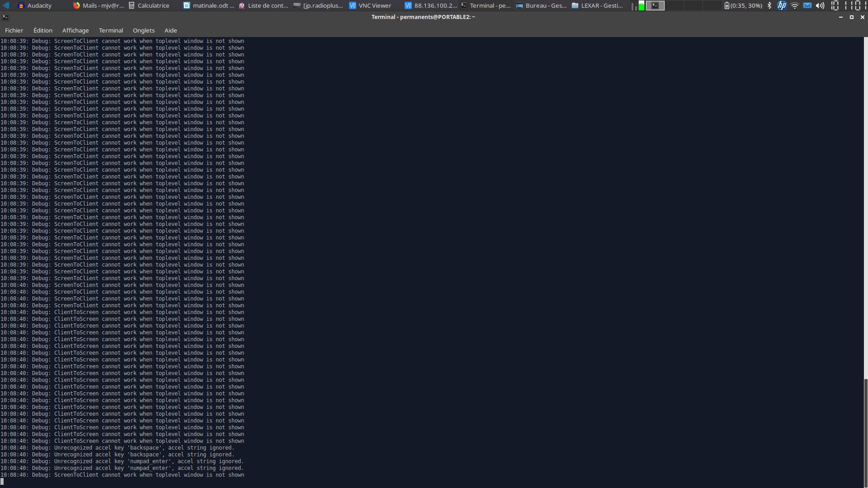This screenshot has height=488, width=868.
Task: Switch to Audacity in the taskbar
Action: click(35, 5)
